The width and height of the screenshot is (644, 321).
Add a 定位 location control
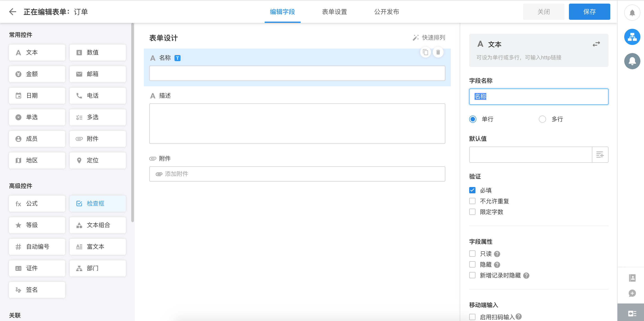click(x=98, y=160)
